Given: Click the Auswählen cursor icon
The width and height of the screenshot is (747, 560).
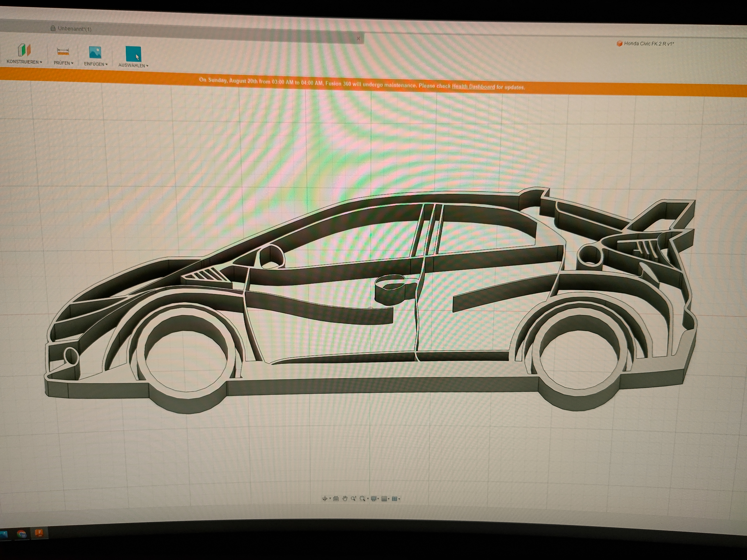Looking at the screenshot, I should click(133, 54).
